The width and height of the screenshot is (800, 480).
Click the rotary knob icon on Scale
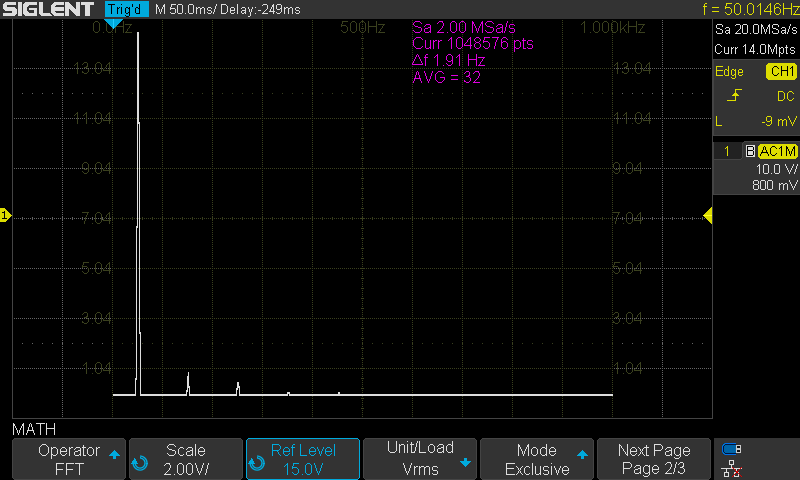(x=139, y=463)
